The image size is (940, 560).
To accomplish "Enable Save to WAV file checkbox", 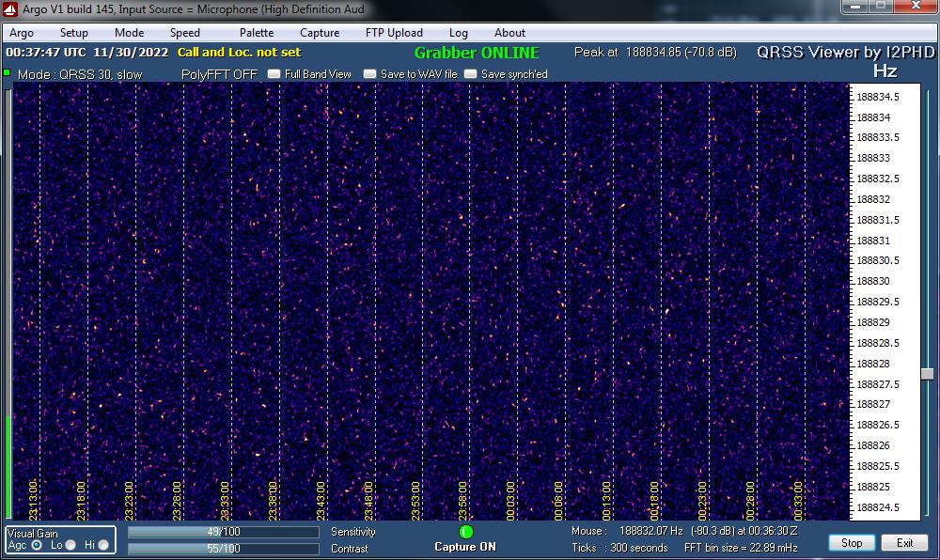I will (x=369, y=73).
